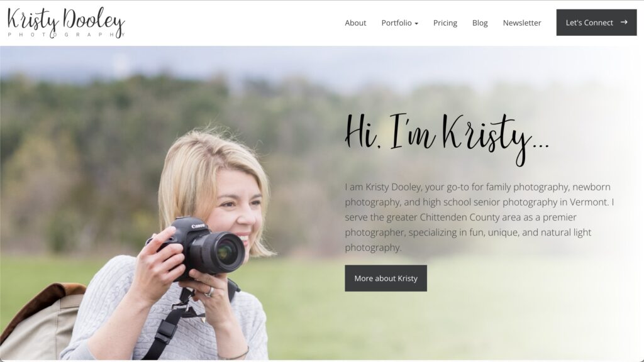The height and width of the screenshot is (362, 644).
Task: Click the "Hi, I'm Kristy..." heading
Action: pyautogui.click(x=447, y=138)
